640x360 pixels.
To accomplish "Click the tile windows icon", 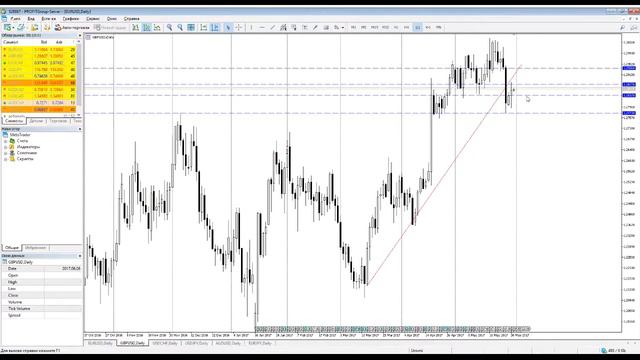I will (x=191, y=27).
